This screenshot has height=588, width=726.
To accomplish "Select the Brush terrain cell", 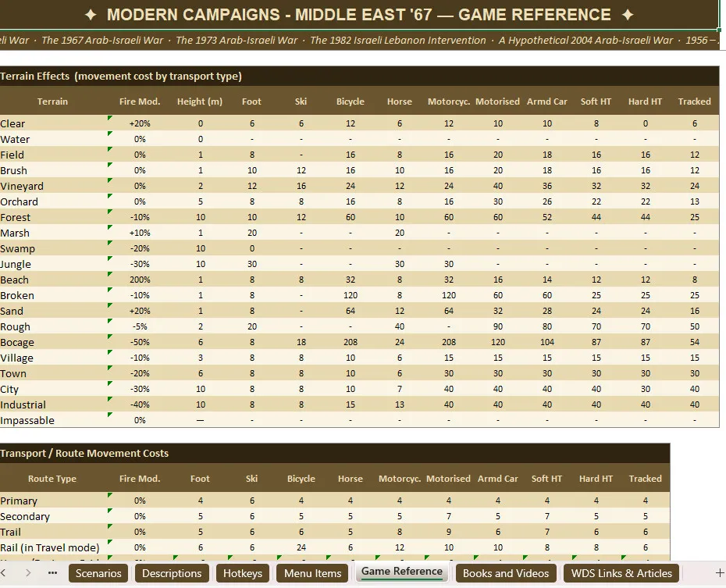I will pyautogui.click(x=54, y=170).
